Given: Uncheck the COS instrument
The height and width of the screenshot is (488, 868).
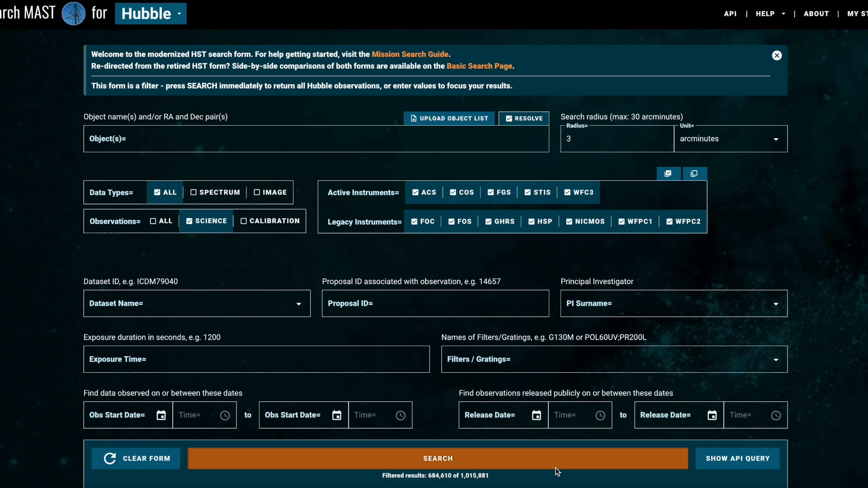Looking at the screenshot, I should point(462,192).
